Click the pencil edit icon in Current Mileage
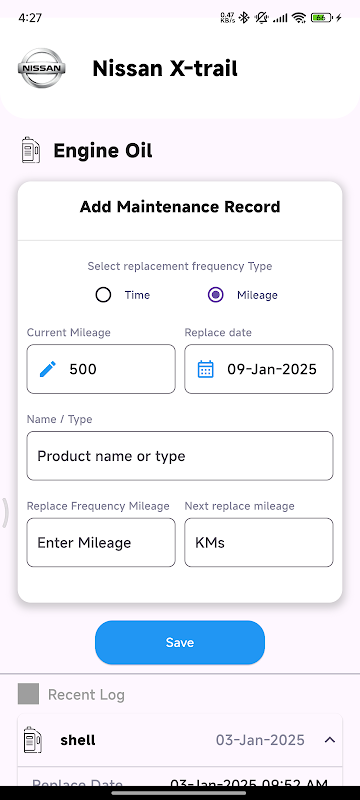The width and height of the screenshot is (360, 800). tap(48, 369)
